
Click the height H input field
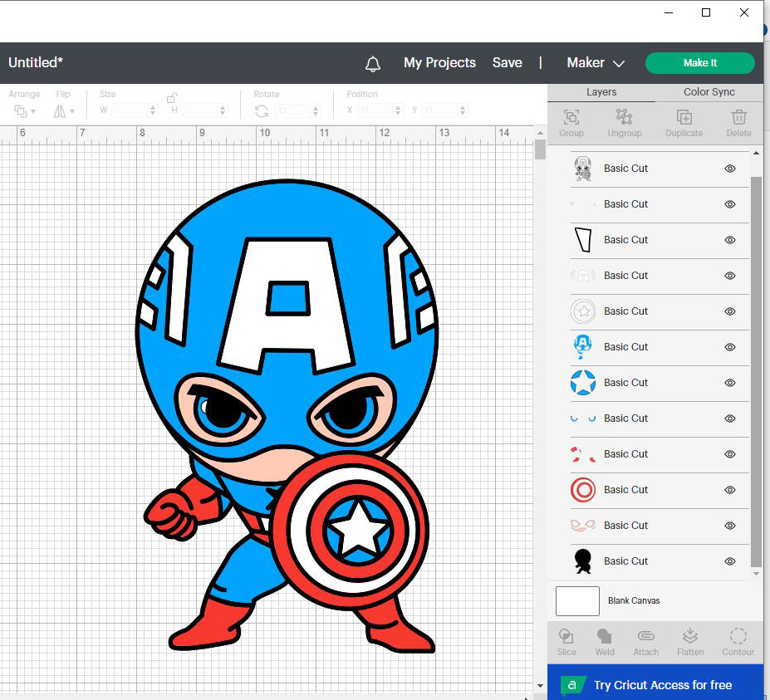200,110
